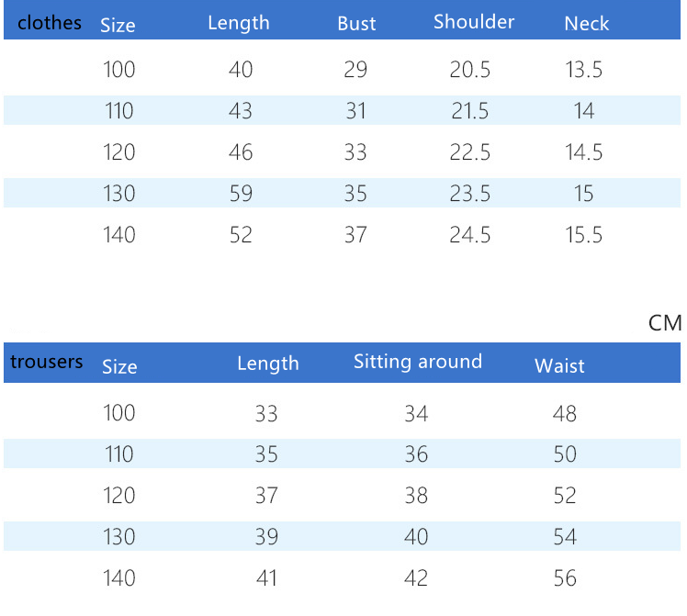Click the Waist column header

click(559, 366)
